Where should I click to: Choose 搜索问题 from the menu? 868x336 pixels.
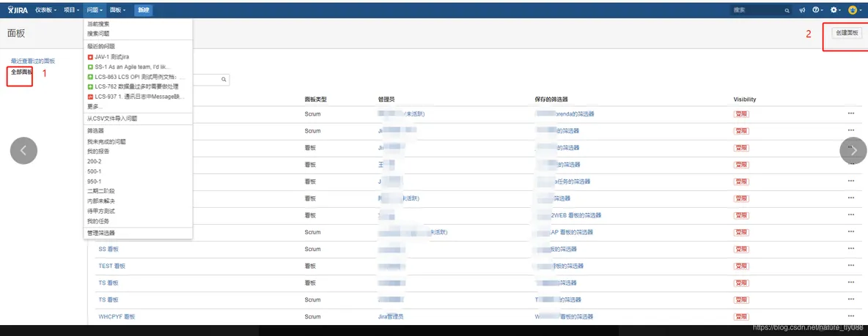(x=98, y=34)
